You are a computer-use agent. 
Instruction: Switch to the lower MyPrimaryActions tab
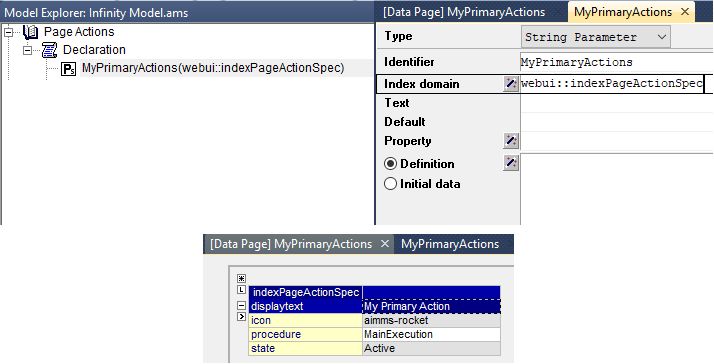click(450, 244)
